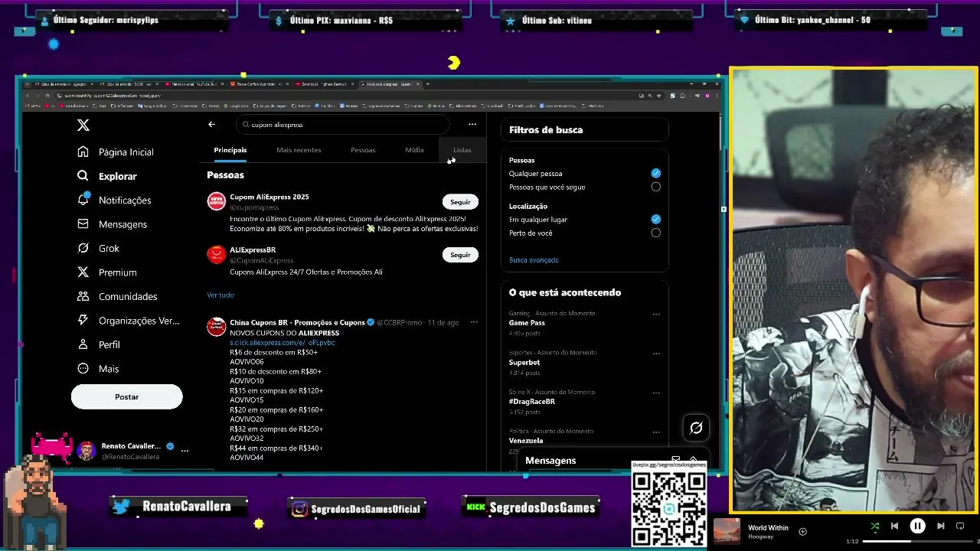Image resolution: width=980 pixels, height=551 pixels.
Task: Switch to the Listas tab
Action: tap(462, 150)
